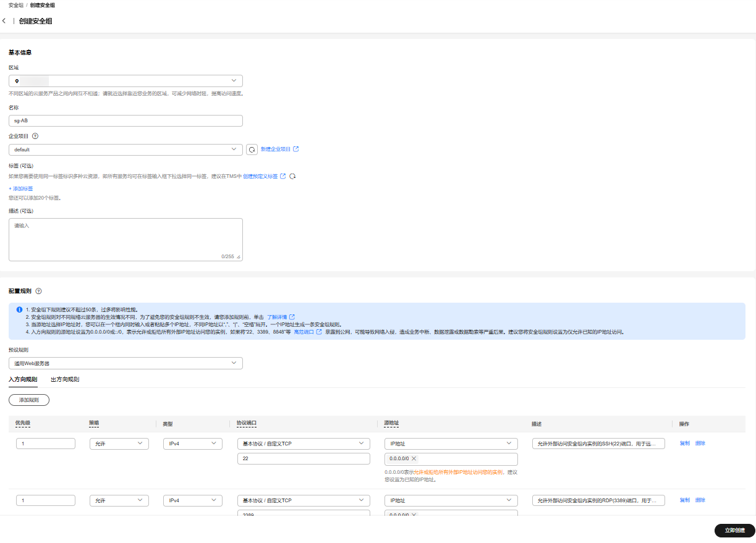Click the help icon next to 配置规则
756x543 pixels.
38,291
